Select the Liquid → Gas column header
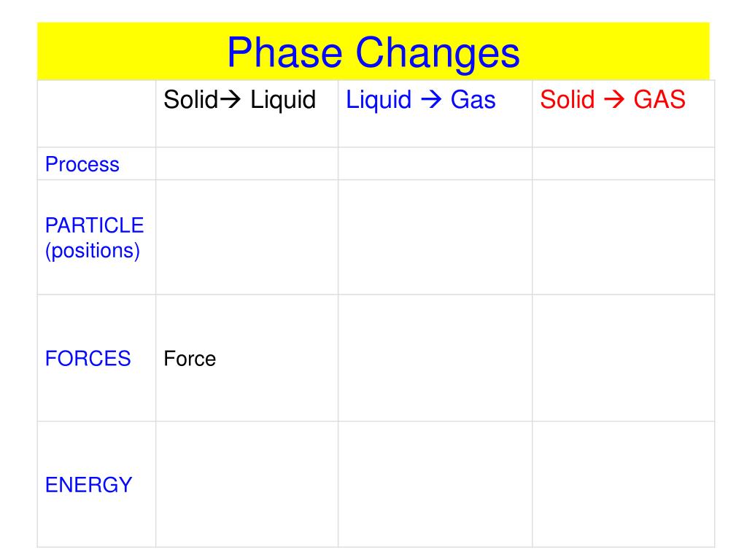This screenshot has height=560, width=747. tap(421, 100)
